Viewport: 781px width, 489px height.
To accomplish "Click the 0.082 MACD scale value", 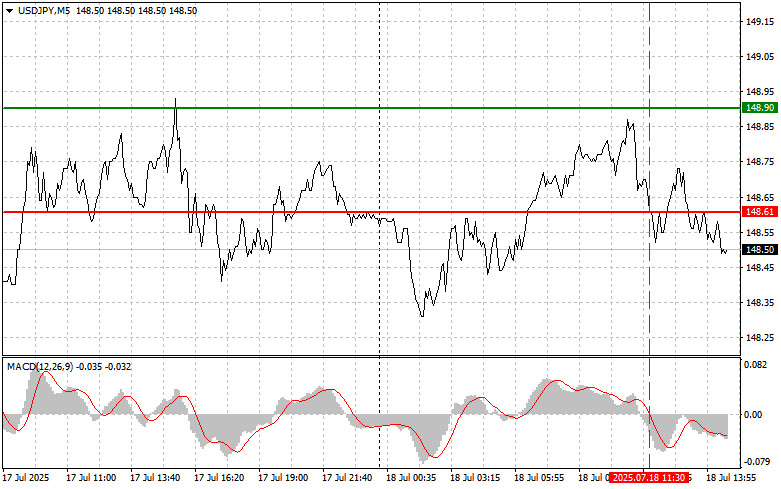I will tap(756, 365).
